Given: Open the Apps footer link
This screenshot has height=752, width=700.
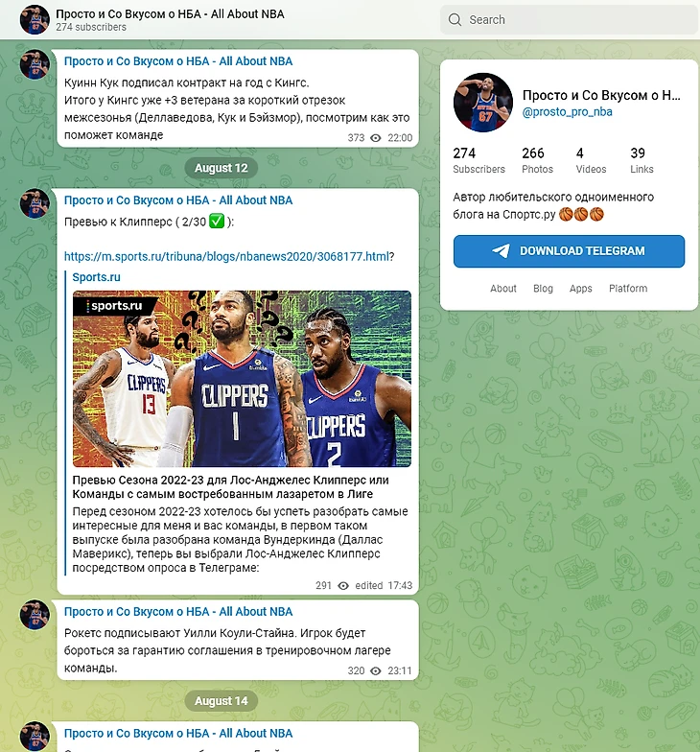Looking at the screenshot, I should [581, 288].
